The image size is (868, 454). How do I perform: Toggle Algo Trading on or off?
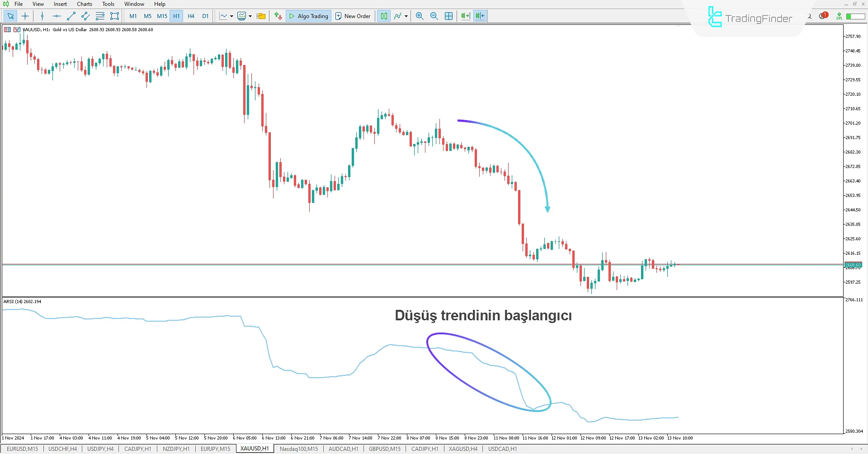point(309,16)
